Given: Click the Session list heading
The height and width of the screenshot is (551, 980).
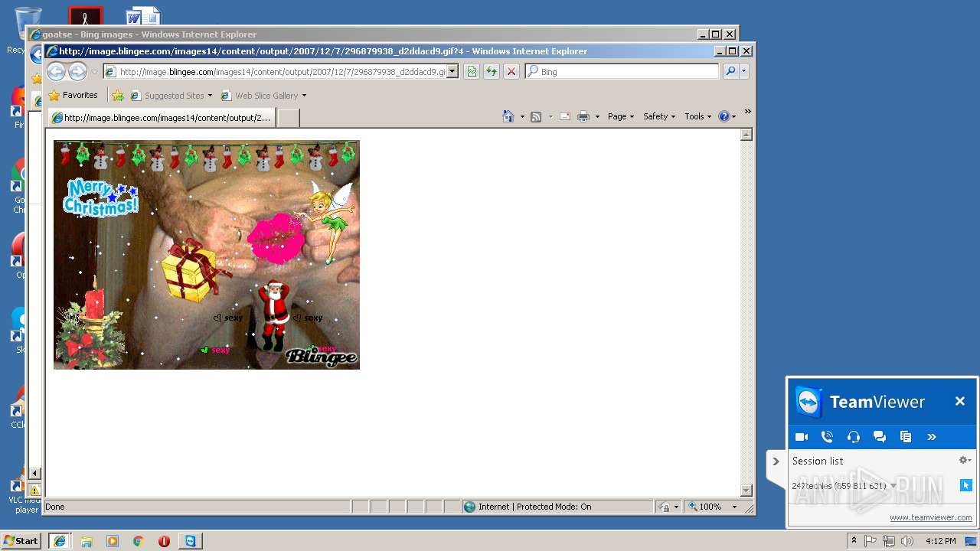Looking at the screenshot, I should click(x=818, y=461).
